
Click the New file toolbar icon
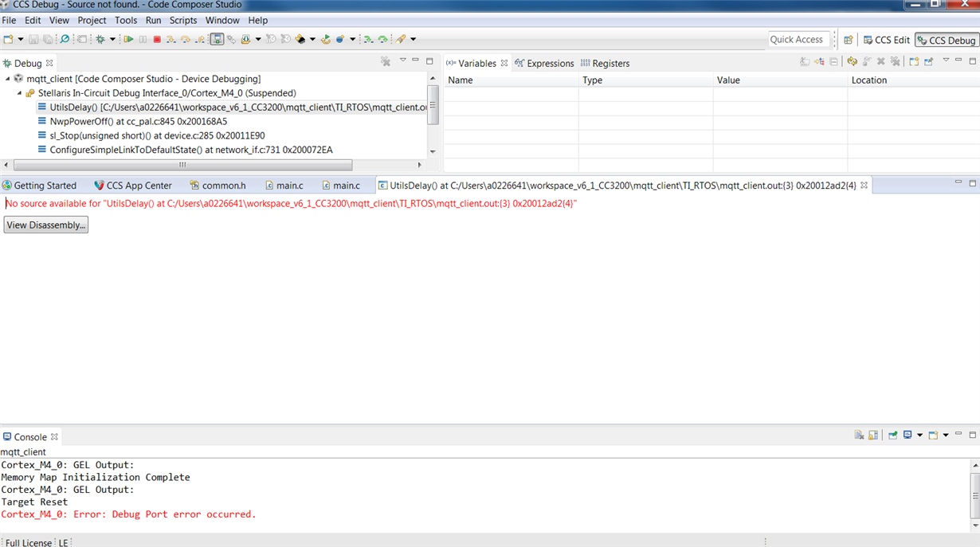8,39
